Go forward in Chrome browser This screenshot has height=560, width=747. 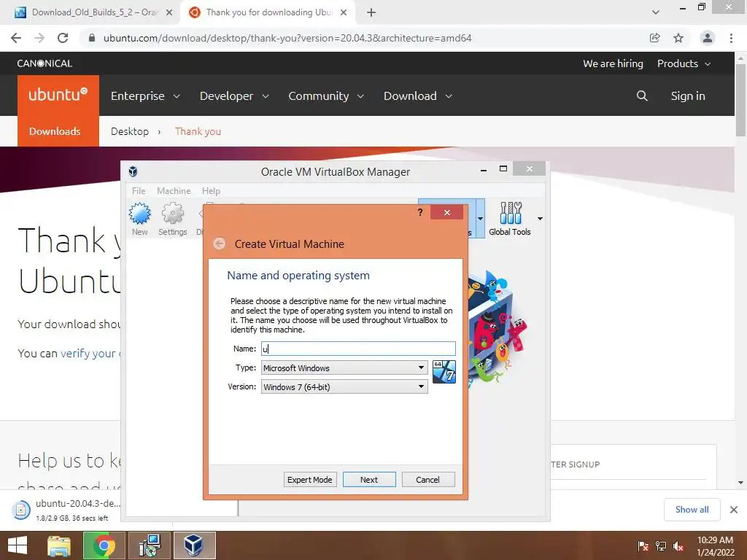click(39, 38)
